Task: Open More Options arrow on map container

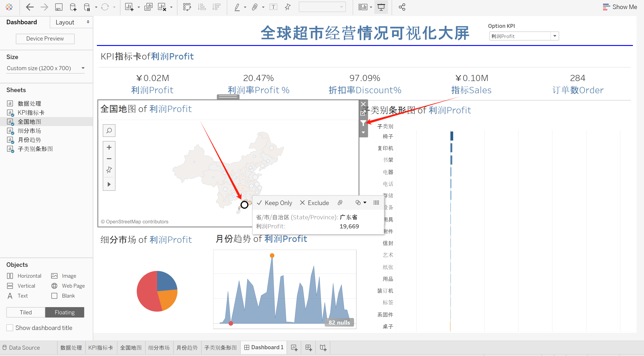Action: (363, 132)
